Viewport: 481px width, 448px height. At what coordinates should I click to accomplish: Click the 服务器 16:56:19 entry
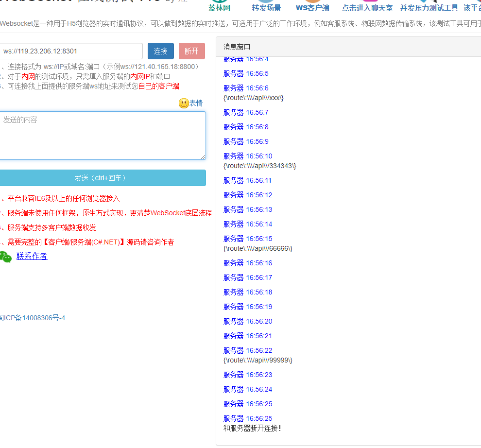pyautogui.click(x=248, y=307)
